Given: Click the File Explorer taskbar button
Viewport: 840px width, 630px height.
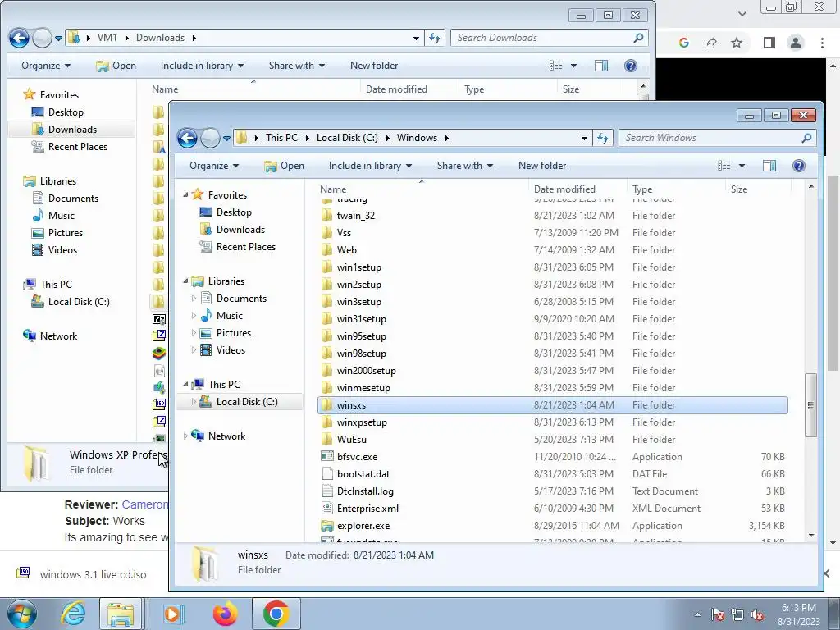Looking at the screenshot, I should [121, 614].
